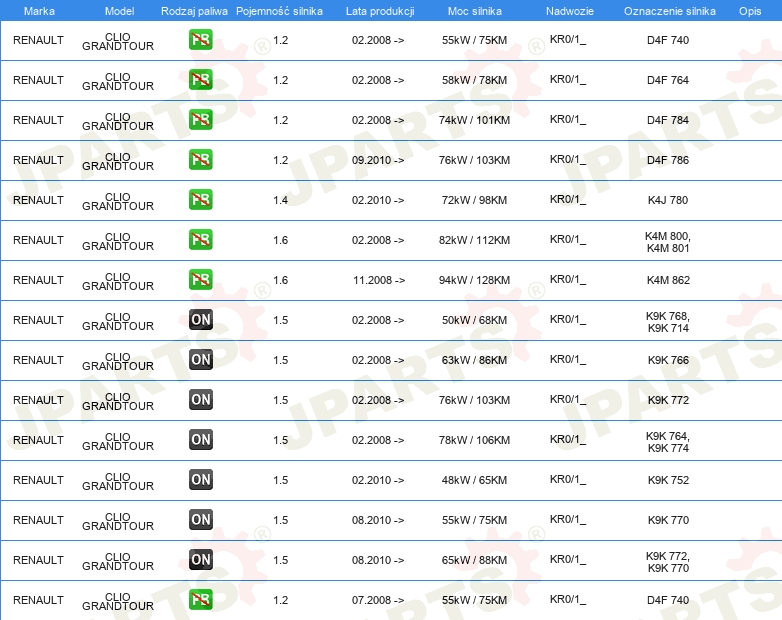782x620 pixels.
Task: Click the Opis column header
Action: 750,11
